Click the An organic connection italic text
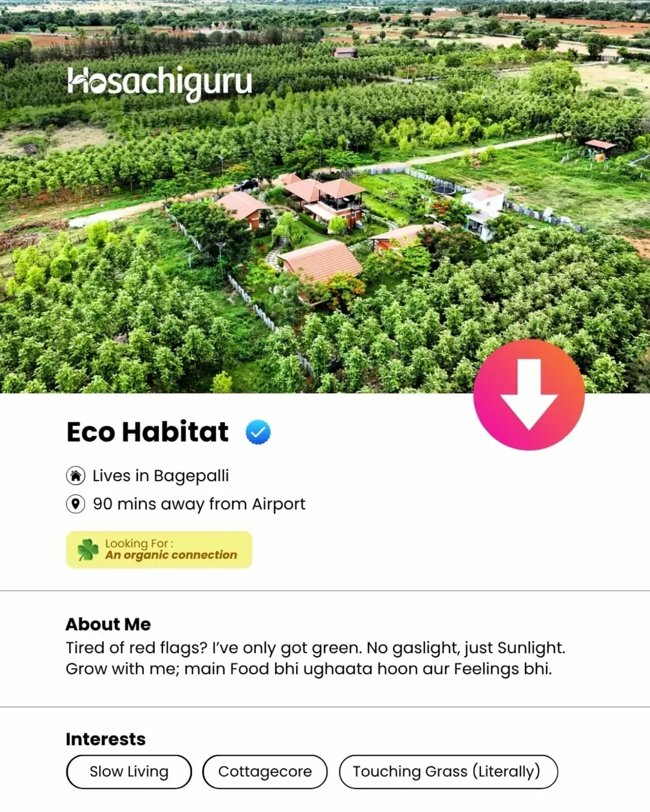Screen dimensions: 650x812 [172, 555]
